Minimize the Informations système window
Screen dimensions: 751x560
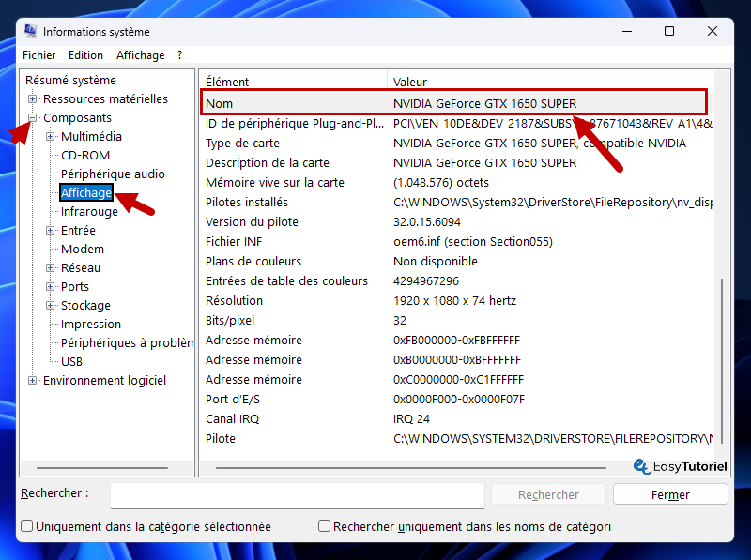click(627, 32)
